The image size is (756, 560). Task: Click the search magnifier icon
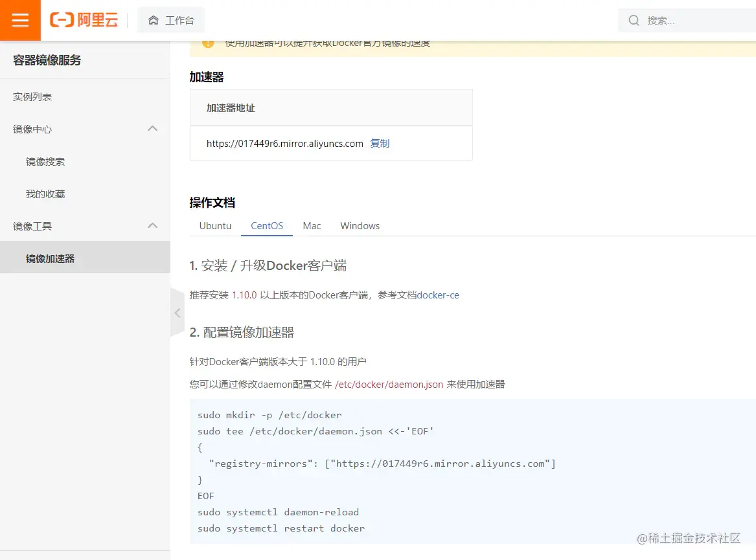click(634, 20)
